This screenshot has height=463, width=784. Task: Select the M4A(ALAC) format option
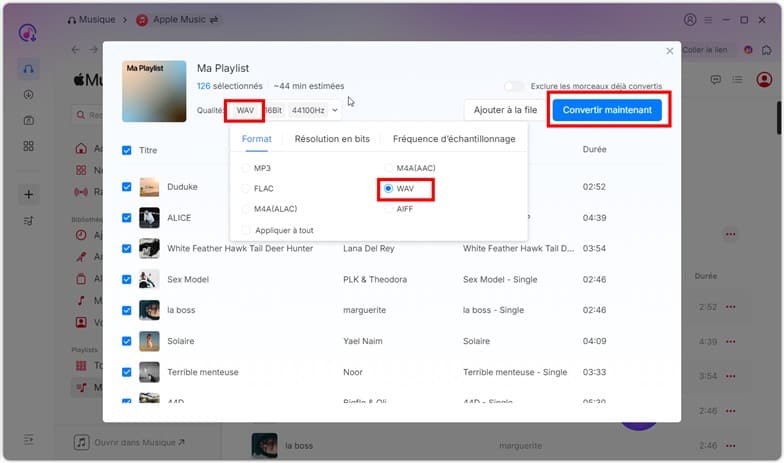click(246, 209)
